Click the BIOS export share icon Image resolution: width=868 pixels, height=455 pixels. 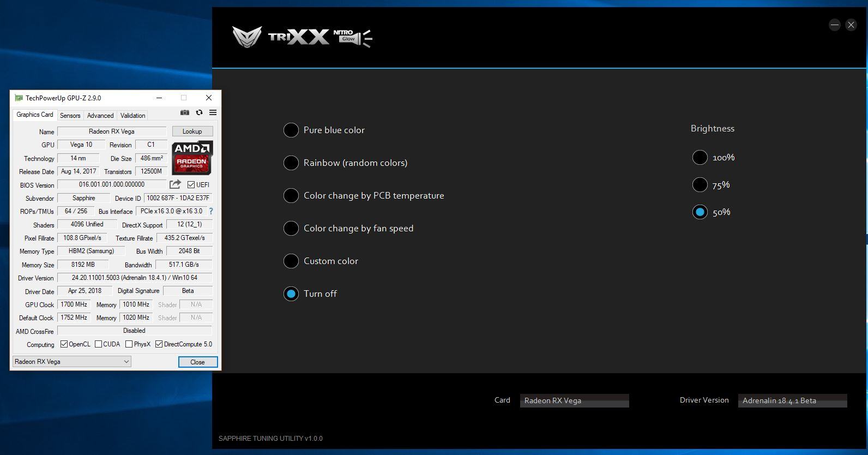pyautogui.click(x=175, y=184)
